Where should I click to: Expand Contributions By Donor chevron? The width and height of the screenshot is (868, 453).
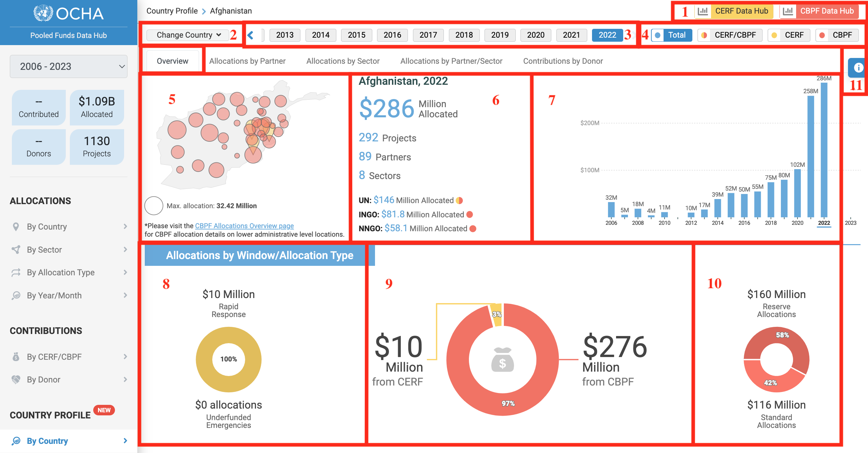pos(125,379)
